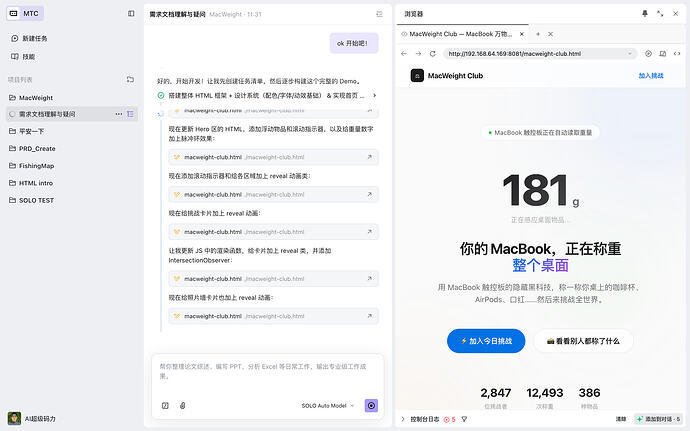This screenshot has width=690, height=431.
Task: Click the slash command icon in input box
Action: point(165,405)
